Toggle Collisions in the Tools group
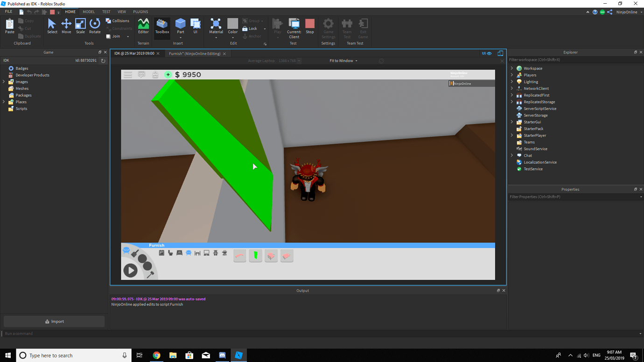Screen dimensions: 644x362 (118, 21)
